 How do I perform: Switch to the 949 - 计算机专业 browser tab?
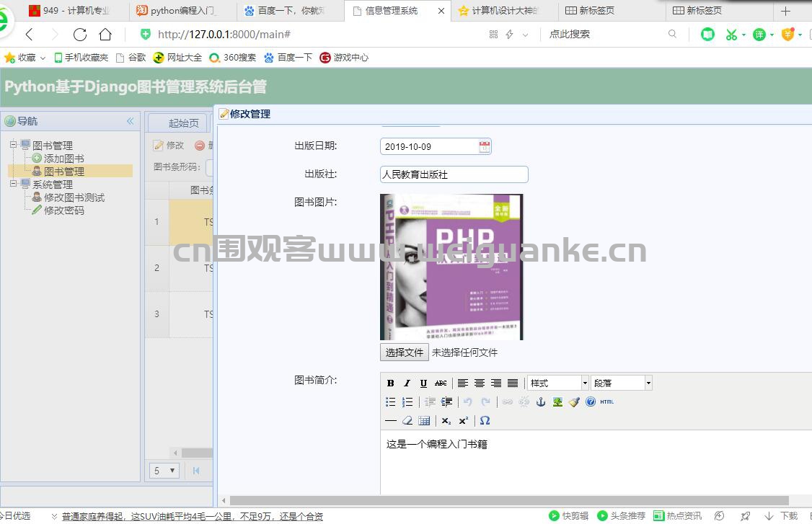pyautogui.click(x=75, y=10)
